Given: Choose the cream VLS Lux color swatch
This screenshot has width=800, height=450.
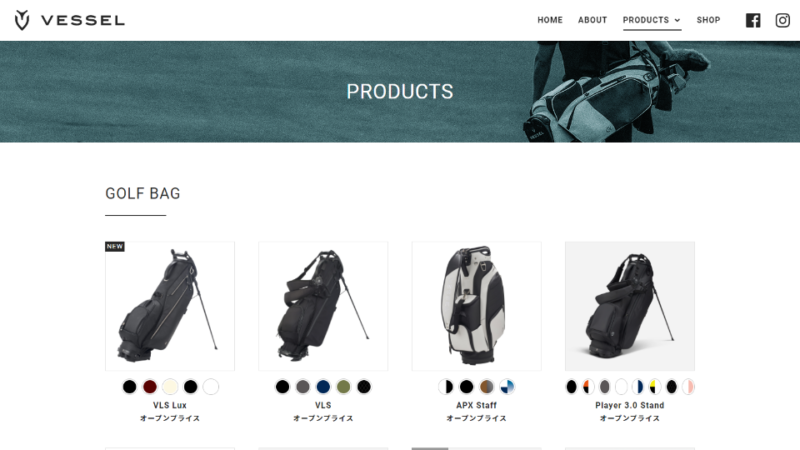Looking at the screenshot, I should [x=170, y=387].
